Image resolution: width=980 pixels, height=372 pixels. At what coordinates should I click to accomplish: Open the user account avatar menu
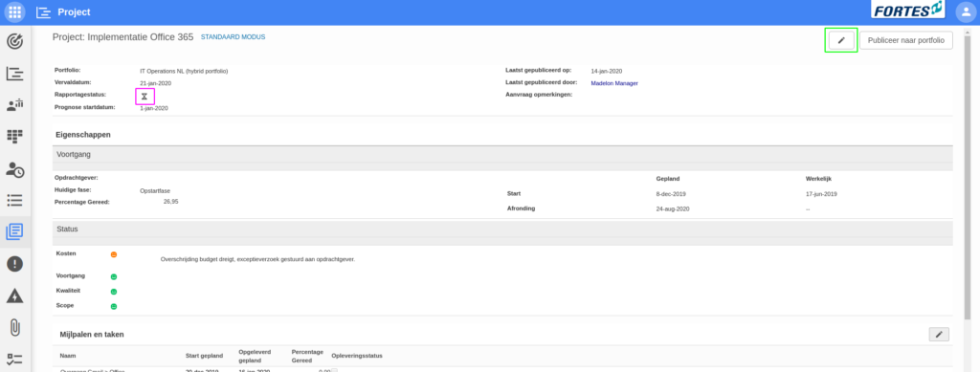pyautogui.click(x=965, y=11)
